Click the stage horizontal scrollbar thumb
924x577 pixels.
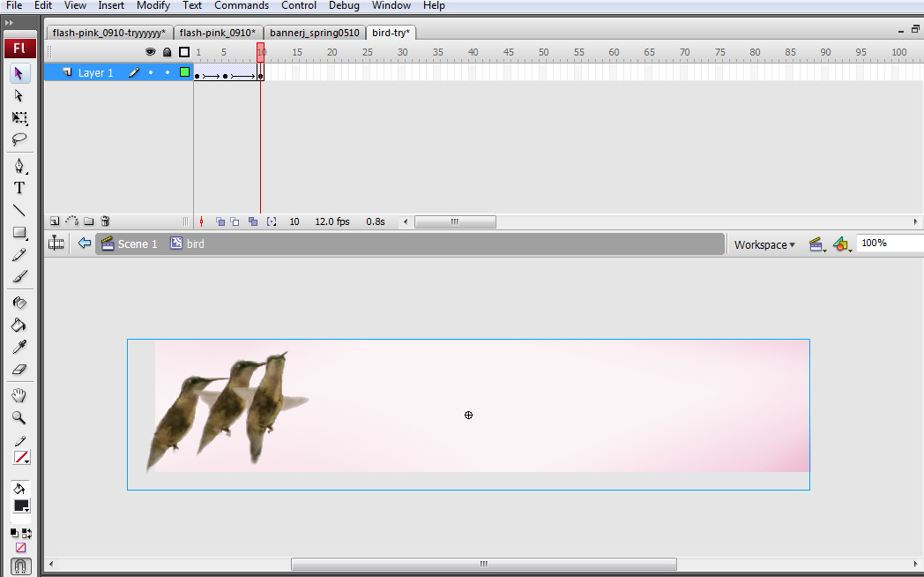click(x=484, y=564)
